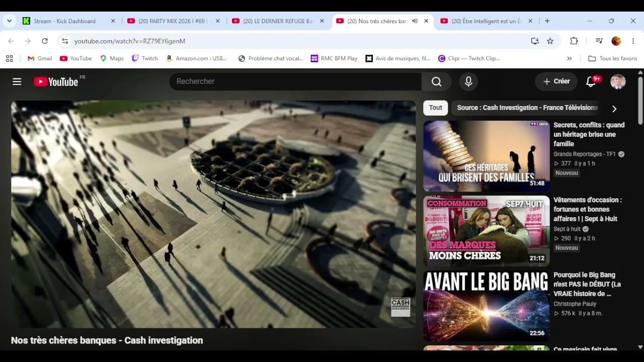Open the Avis de musiques bookmark

398,58
